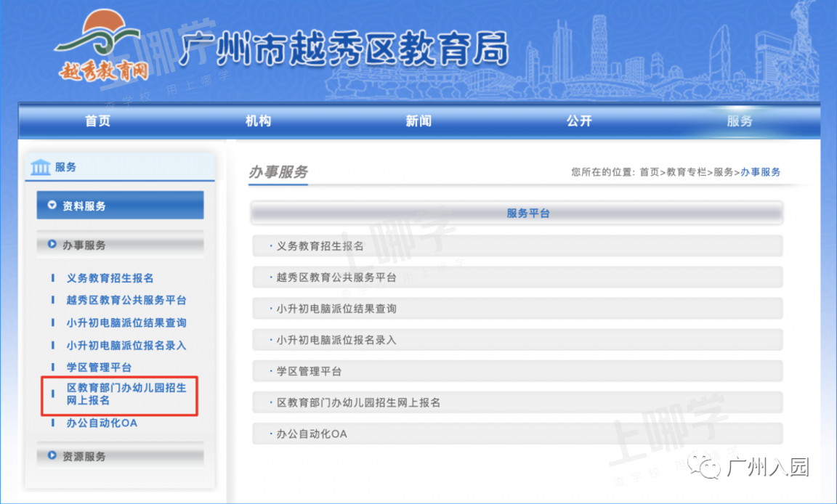
Task: Select 学区管理平台 in main list
Action: [517, 371]
